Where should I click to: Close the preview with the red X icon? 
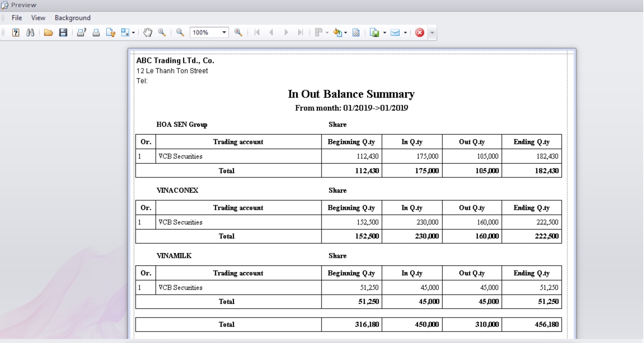[x=420, y=32]
